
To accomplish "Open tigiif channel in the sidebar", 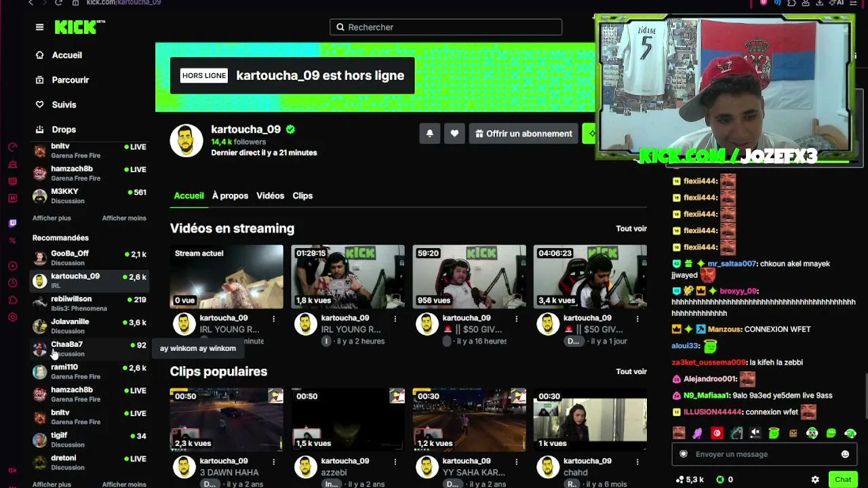I will 90,440.
